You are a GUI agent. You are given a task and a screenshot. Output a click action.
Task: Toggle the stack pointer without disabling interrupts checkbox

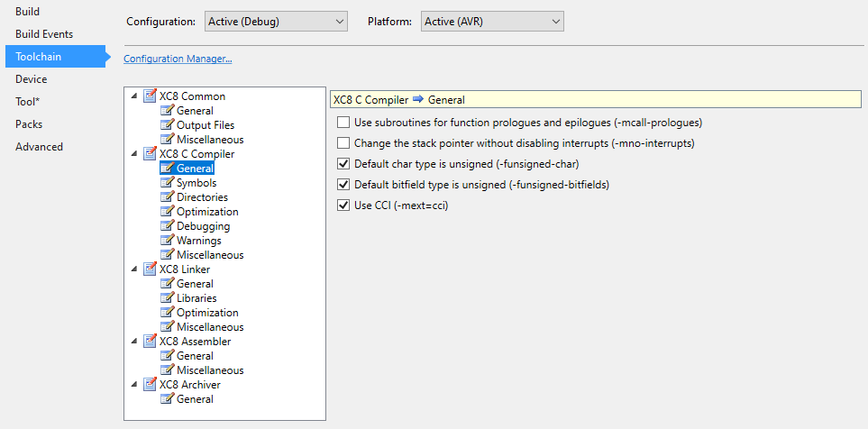(x=343, y=143)
